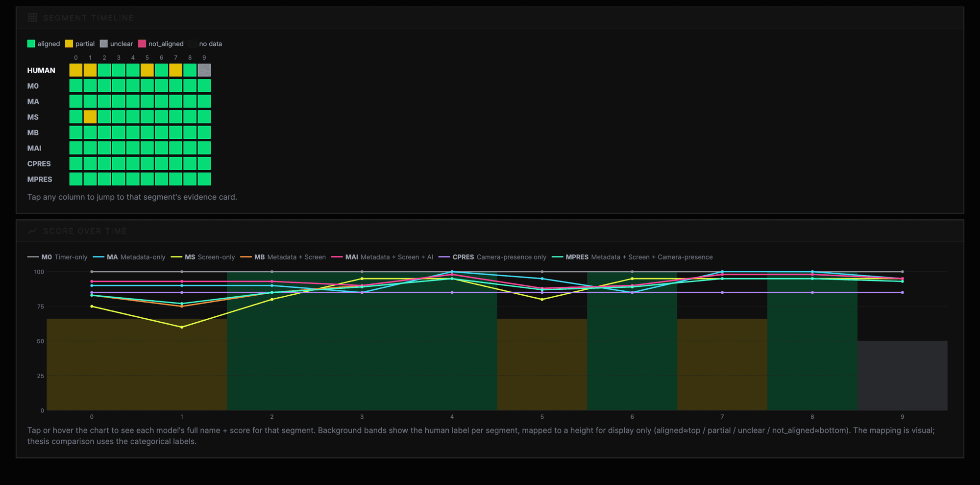Click the CPRES row label in timeline
Viewport: 980px width, 485px height.
pos(39,164)
